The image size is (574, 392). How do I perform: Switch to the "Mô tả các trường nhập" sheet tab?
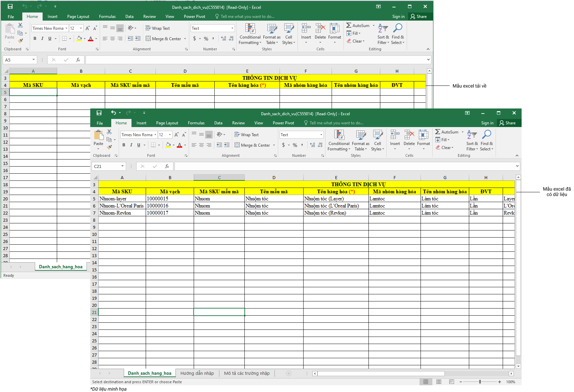tap(247, 373)
